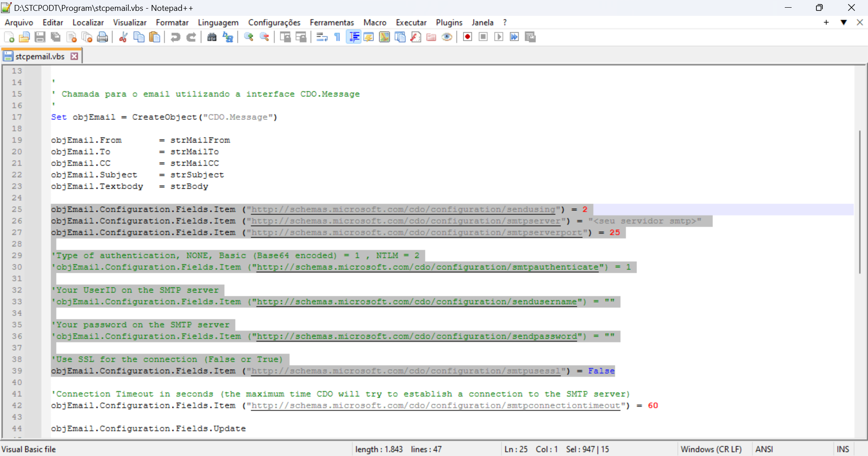Zoom in with the magnifier plus icon
This screenshot has width=868, height=456.
[249, 37]
